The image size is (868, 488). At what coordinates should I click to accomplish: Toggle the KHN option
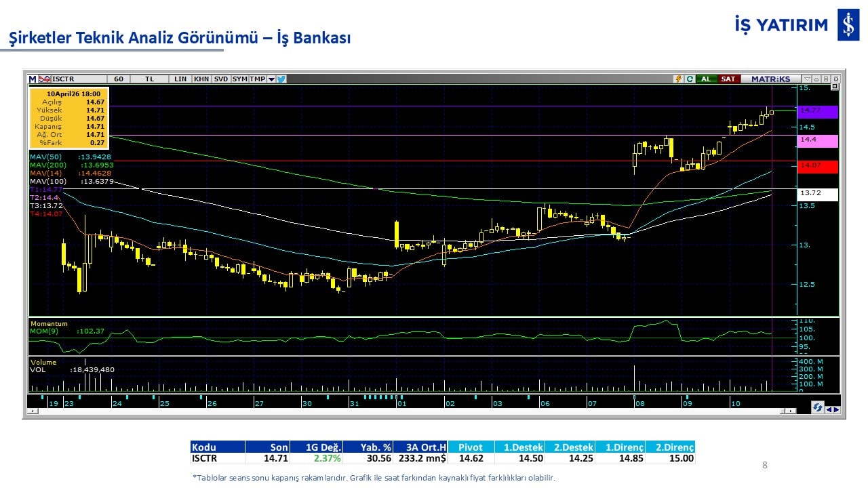[201, 79]
